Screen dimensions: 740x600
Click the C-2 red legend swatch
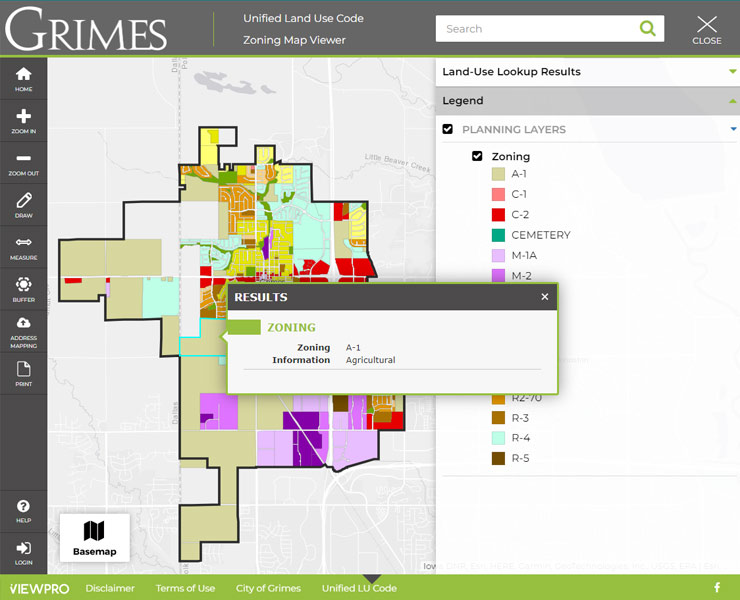(498, 215)
